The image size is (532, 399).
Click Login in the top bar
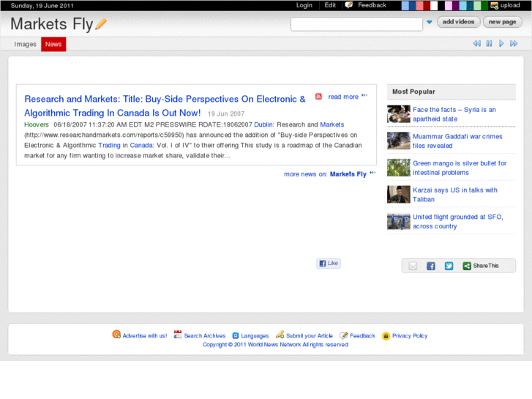coord(304,5)
